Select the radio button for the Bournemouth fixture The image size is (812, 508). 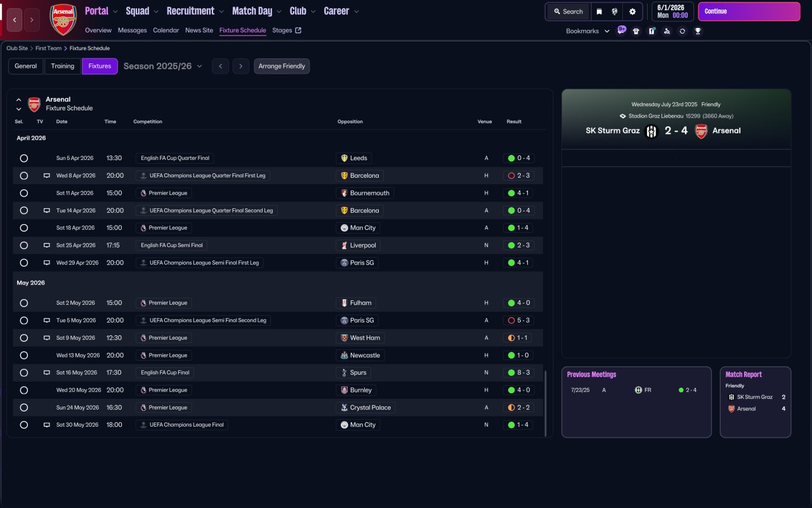(24, 193)
